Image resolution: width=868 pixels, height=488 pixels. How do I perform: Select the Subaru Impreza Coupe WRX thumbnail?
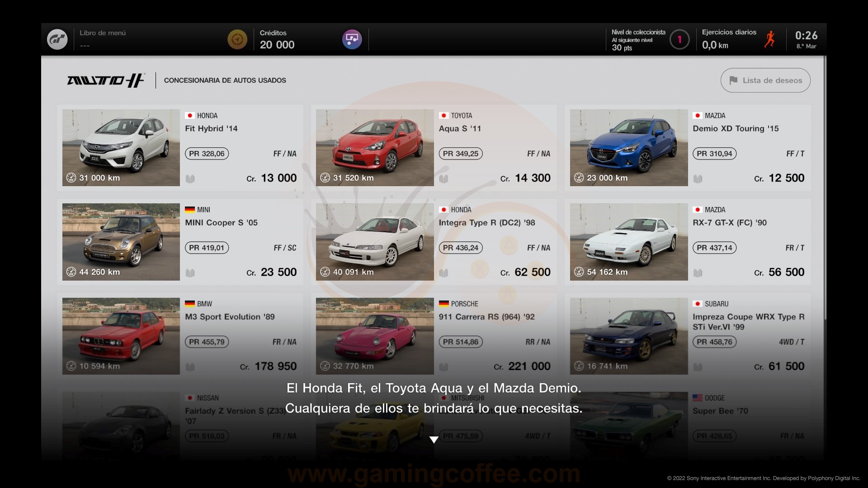629,336
